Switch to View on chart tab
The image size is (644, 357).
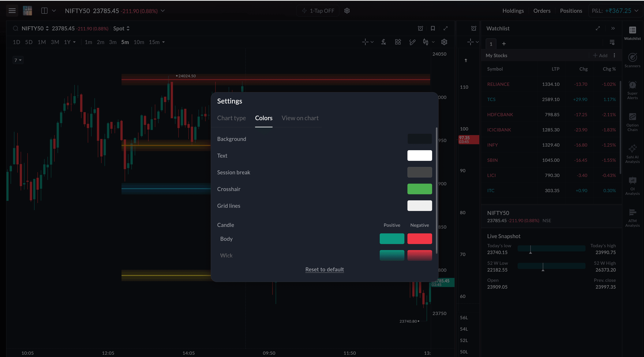[300, 118]
